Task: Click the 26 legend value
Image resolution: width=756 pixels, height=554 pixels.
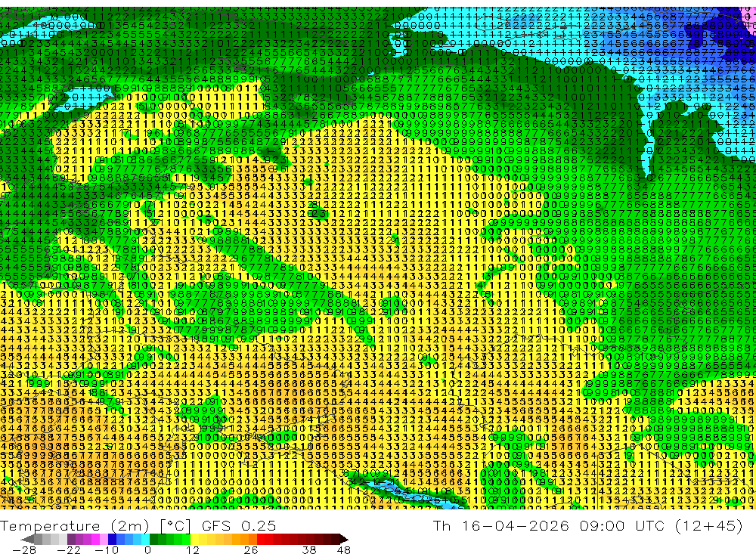Action: coord(251,550)
